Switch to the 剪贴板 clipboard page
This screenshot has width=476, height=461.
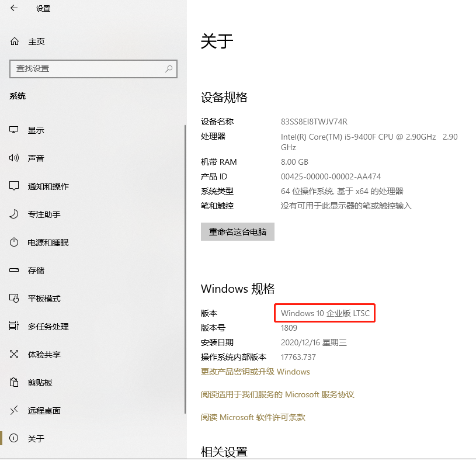coord(40,383)
